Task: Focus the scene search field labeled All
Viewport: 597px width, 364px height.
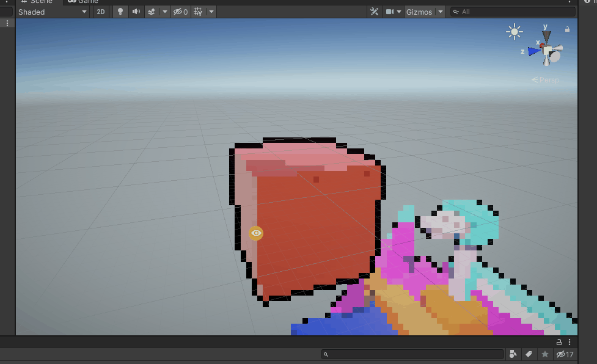Action: (x=513, y=12)
